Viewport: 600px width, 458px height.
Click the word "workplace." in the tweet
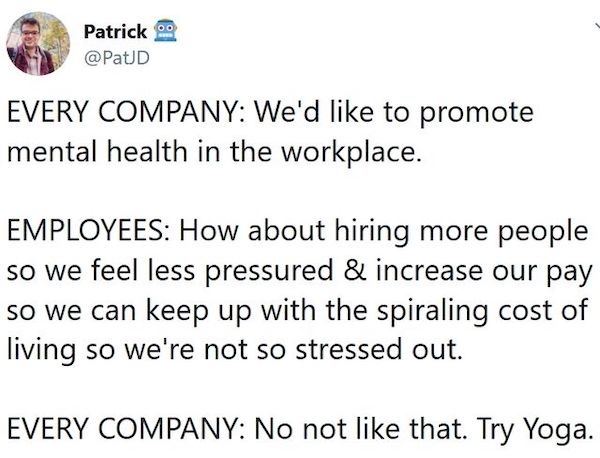[363, 154]
